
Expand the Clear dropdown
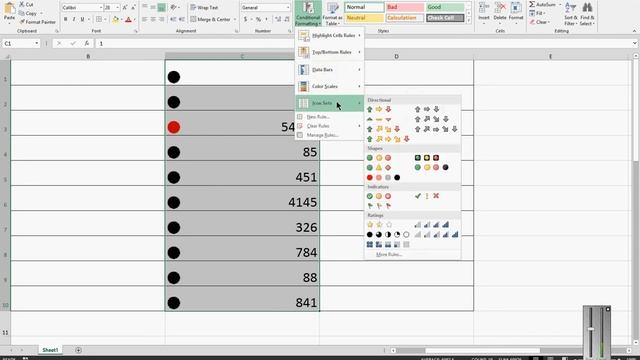pyautogui.click(x=549, y=22)
